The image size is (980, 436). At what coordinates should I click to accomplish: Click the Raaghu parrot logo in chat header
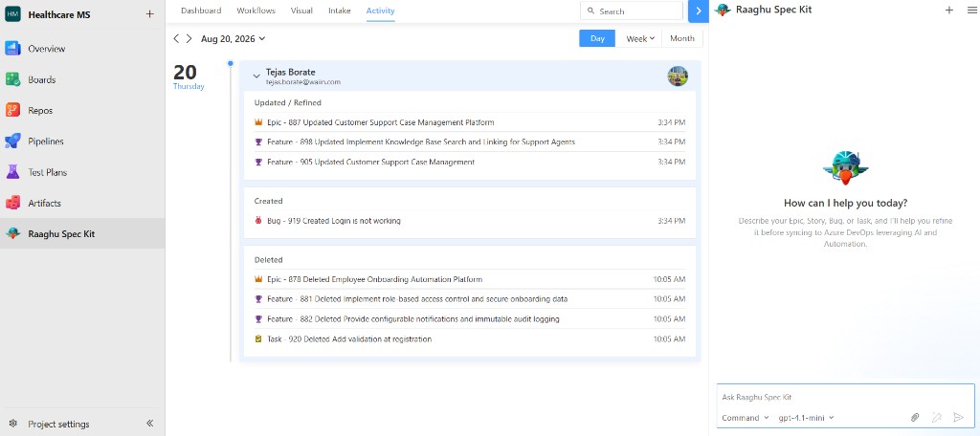[723, 10]
